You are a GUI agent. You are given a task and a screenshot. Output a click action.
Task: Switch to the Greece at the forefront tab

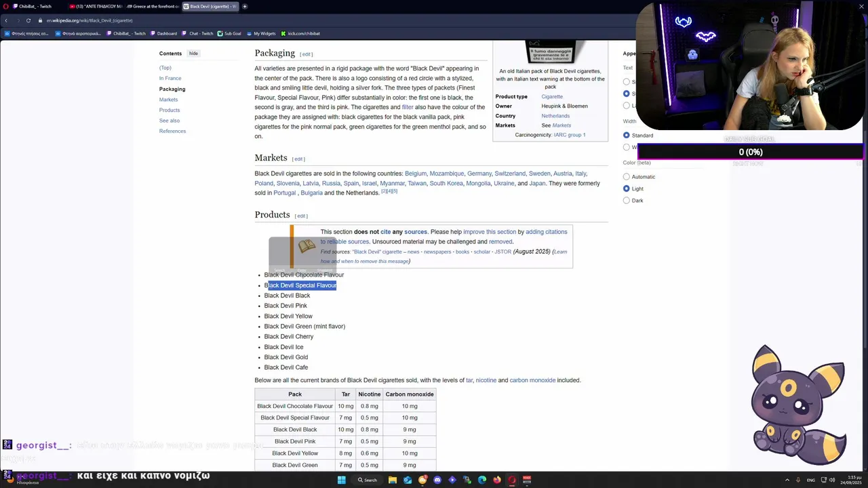[153, 6]
